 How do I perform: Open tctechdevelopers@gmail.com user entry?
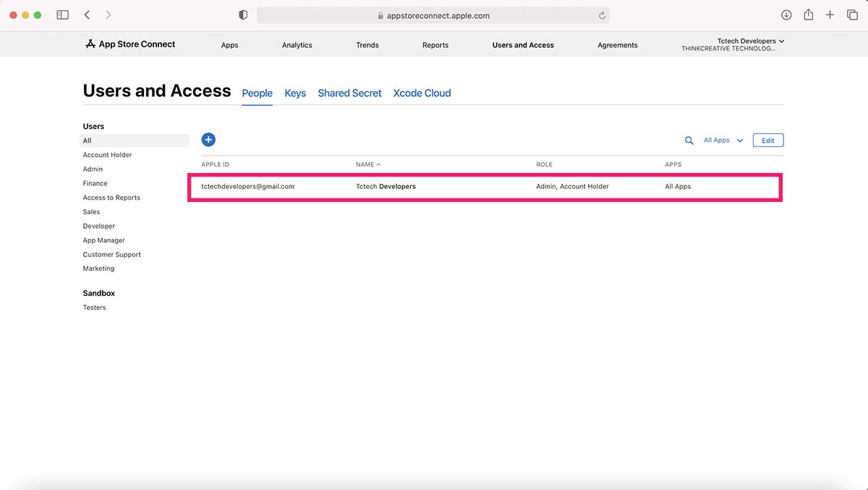click(x=247, y=186)
